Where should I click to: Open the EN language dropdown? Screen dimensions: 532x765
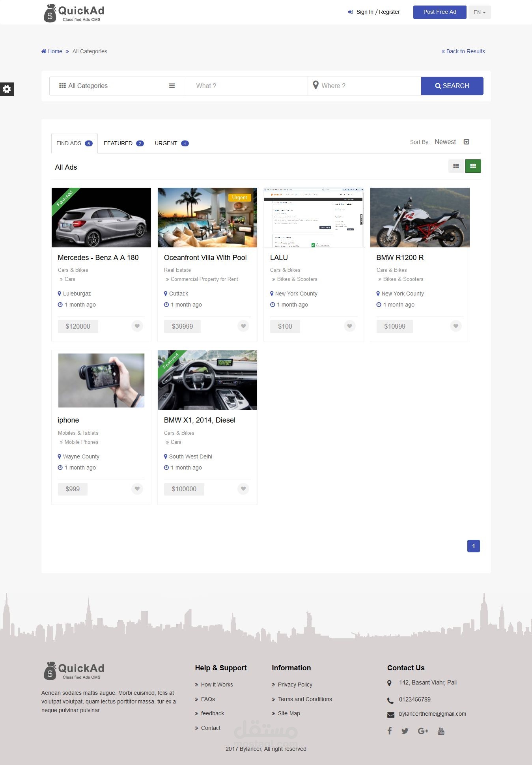(x=480, y=12)
